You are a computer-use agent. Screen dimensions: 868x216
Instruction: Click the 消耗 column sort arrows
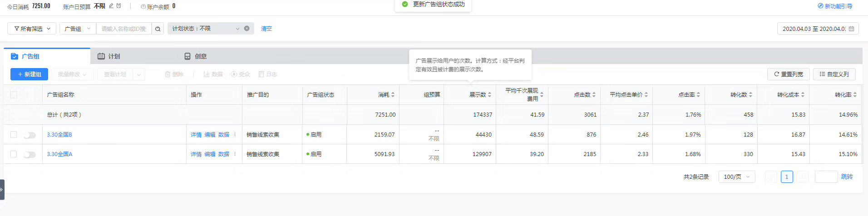coord(393,95)
